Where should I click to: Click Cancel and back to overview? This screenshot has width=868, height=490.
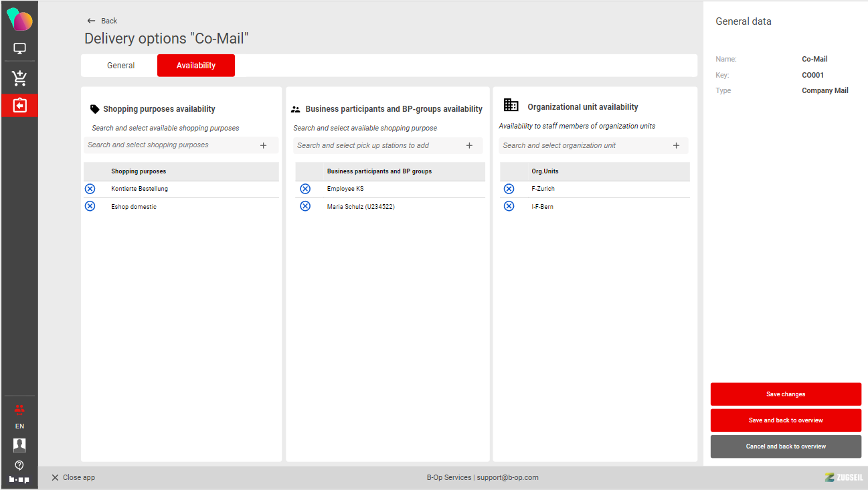click(x=786, y=446)
